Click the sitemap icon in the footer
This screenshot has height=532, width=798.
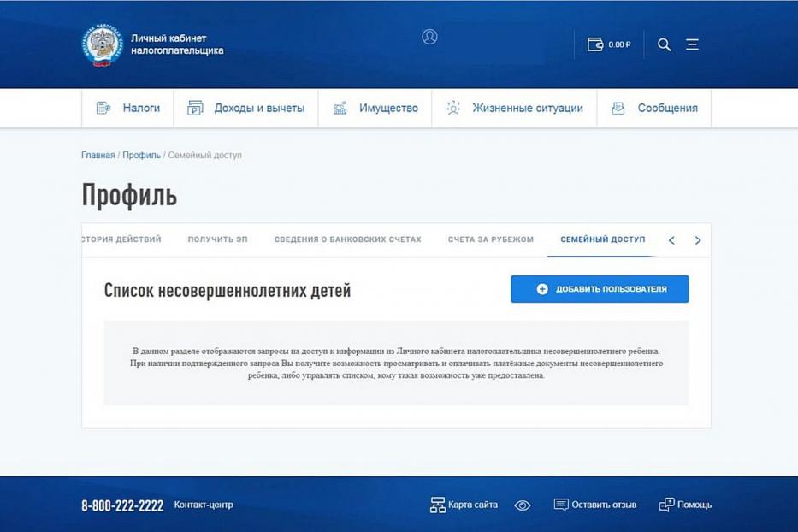coord(438,505)
